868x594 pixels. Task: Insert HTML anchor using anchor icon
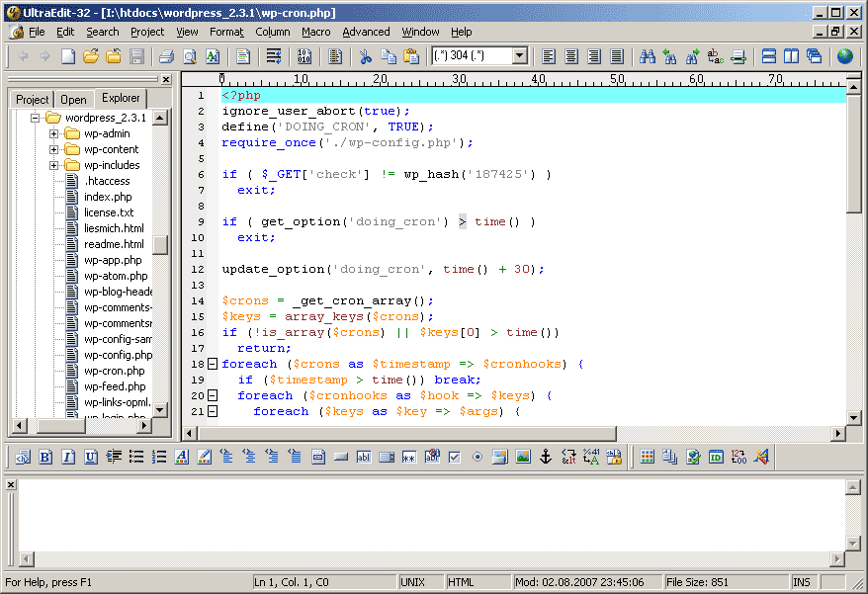(x=545, y=457)
